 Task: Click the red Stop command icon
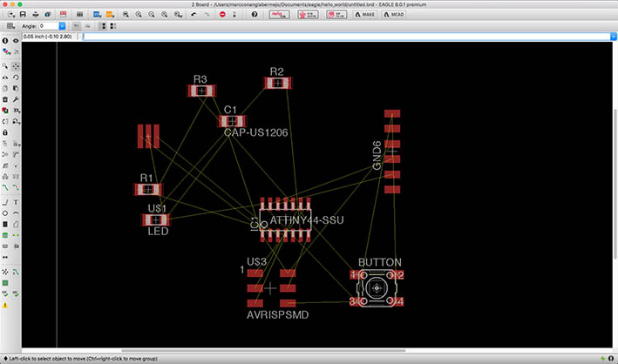pos(222,15)
